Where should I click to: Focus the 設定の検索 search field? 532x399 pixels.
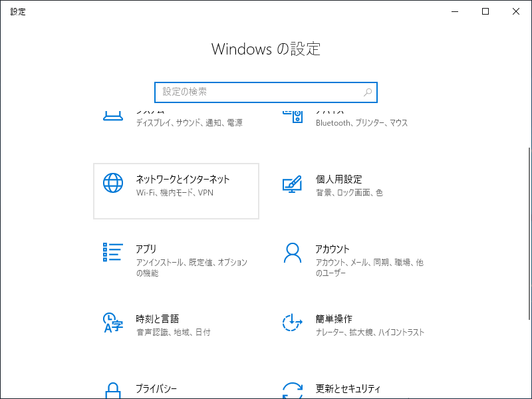(x=266, y=92)
